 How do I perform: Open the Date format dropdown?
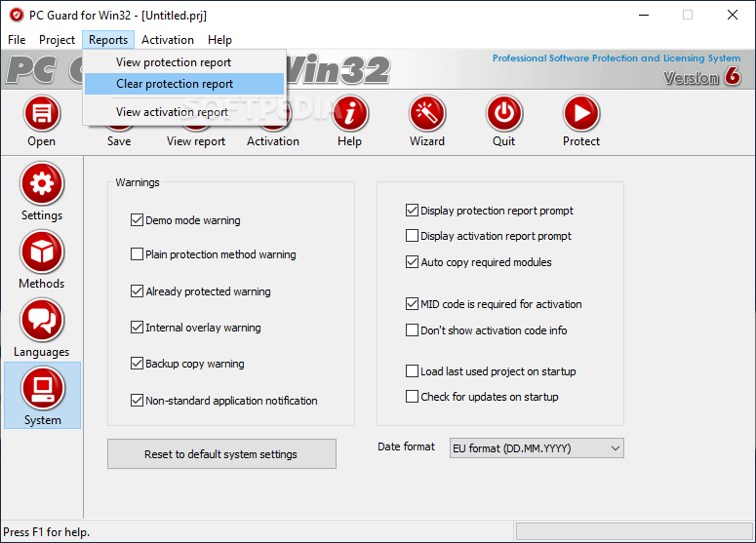(537, 448)
